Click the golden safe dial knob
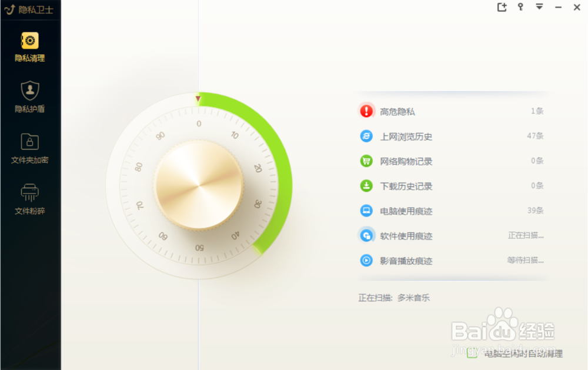Image resolution: width=588 pixels, height=370 pixels. pyautogui.click(x=199, y=185)
